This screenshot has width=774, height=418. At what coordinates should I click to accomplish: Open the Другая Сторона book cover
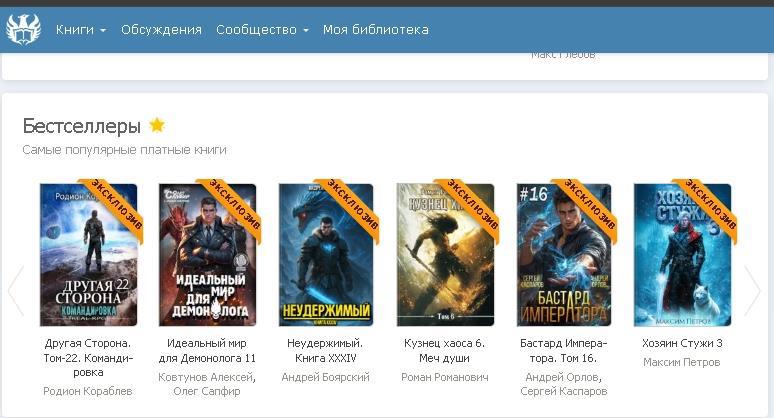pyautogui.click(x=88, y=255)
